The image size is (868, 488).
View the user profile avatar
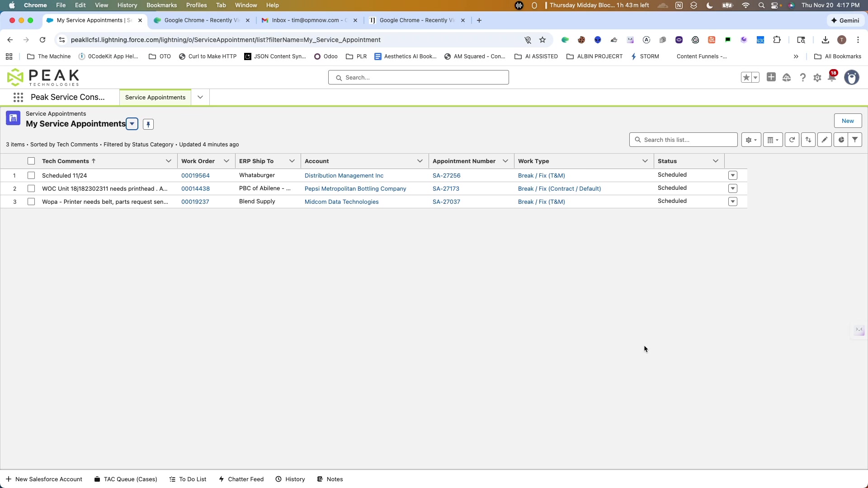852,77
